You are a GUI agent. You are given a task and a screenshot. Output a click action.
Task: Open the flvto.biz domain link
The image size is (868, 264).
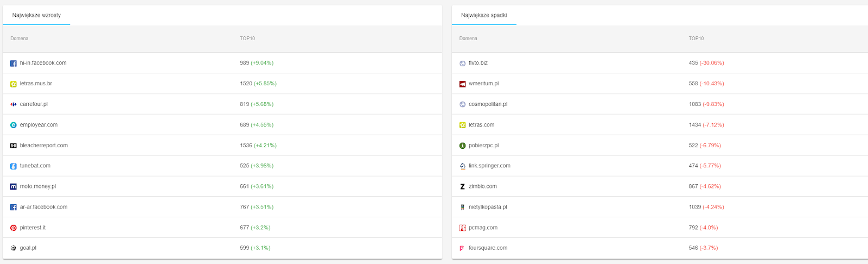(x=478, y=63)
